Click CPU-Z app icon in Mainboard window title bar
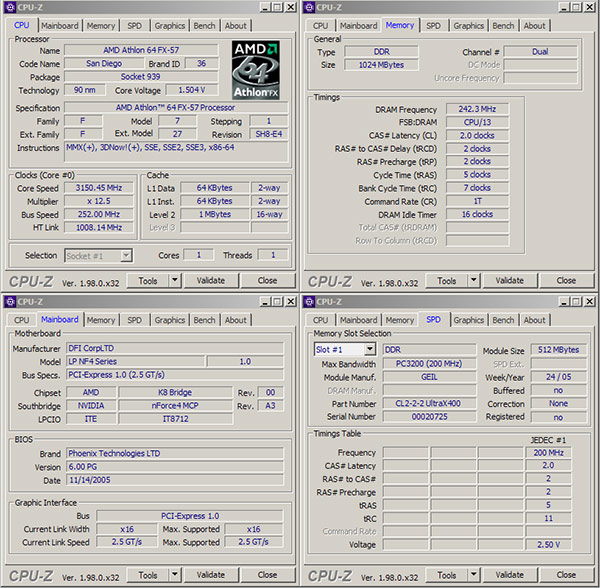Viewport: 600px width, 588px height. tap(10, 302)
